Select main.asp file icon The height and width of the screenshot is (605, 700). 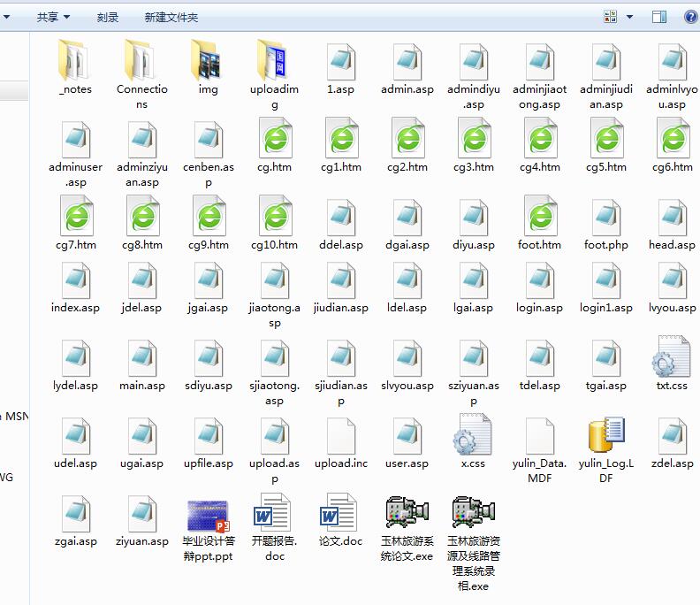(x=142, y=358)
